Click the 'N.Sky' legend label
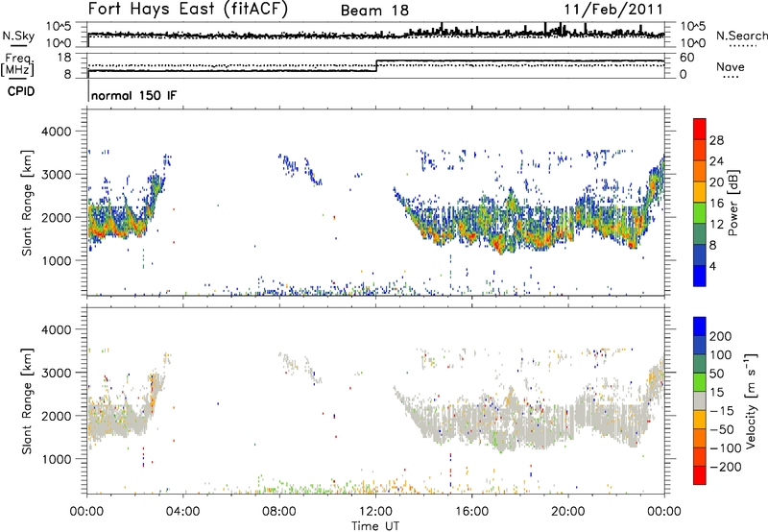 18,36
